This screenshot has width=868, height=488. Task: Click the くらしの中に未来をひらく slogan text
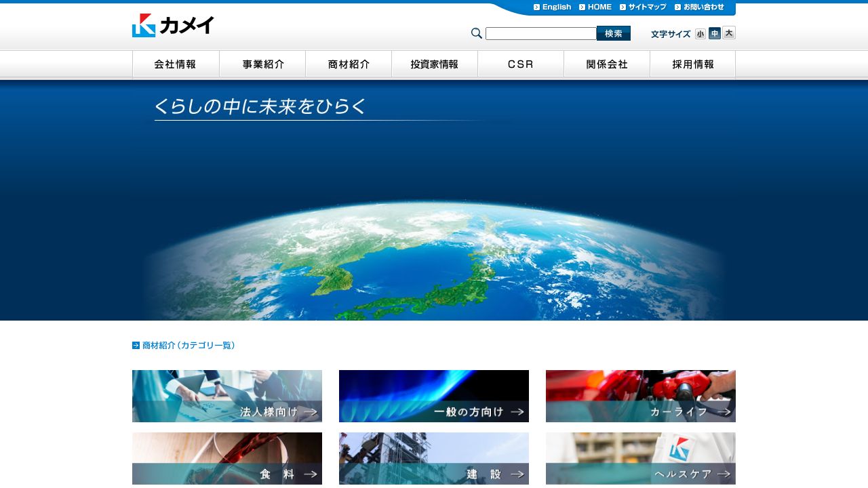coord(260,106)
